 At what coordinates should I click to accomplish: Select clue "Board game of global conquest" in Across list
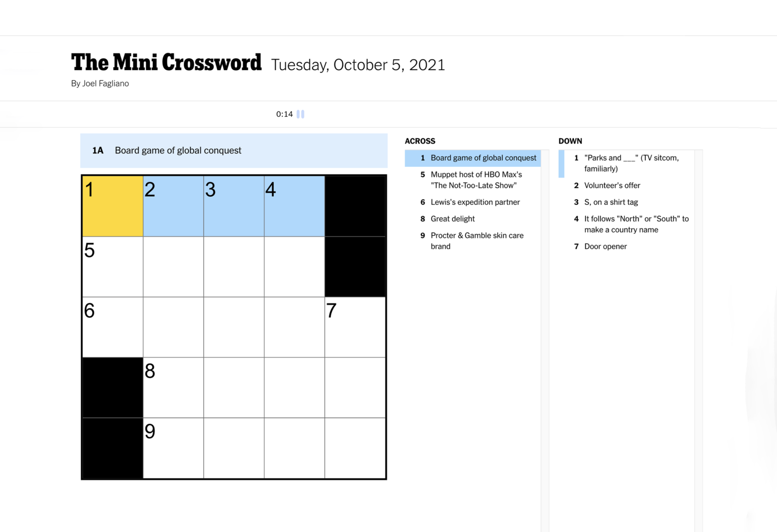click(483, 158)
